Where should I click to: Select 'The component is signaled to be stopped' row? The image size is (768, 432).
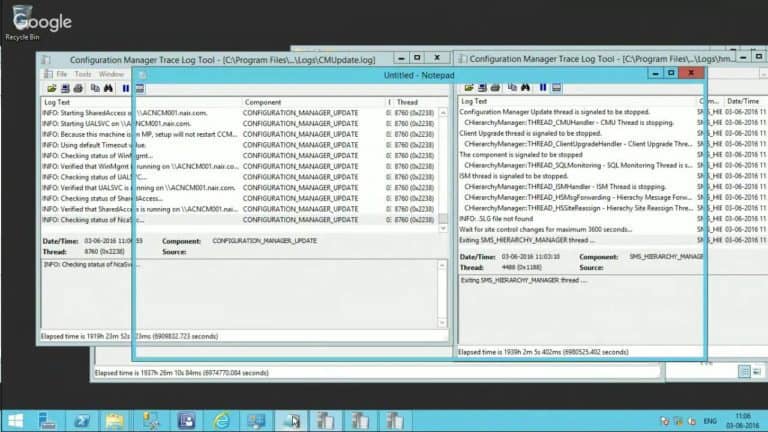612,155
